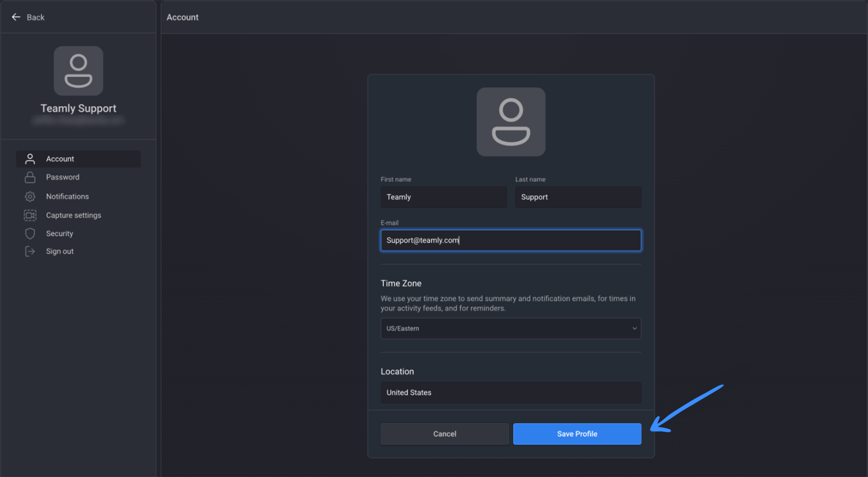Screen dimensions: 868x477
Task: Click the Account person icon in sidebar
Action: (30, 159)
